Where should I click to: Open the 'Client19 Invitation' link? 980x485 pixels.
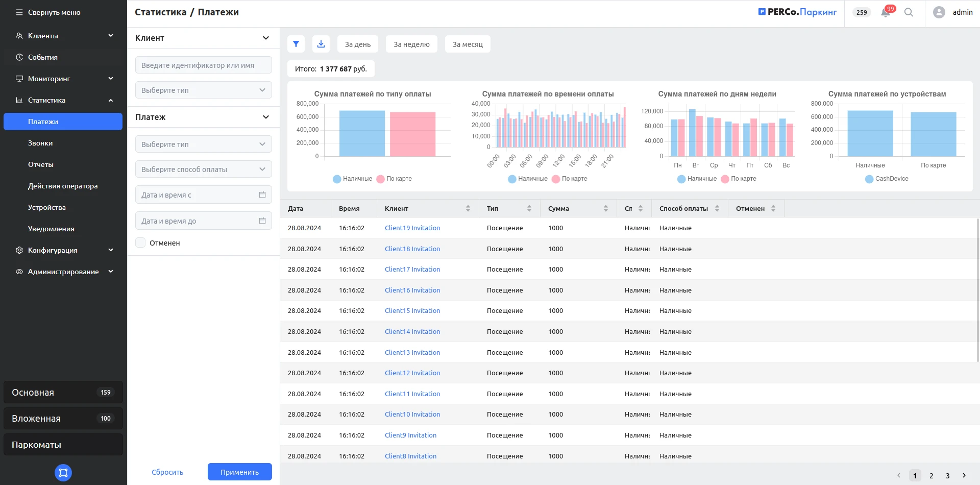click(412, 228)
